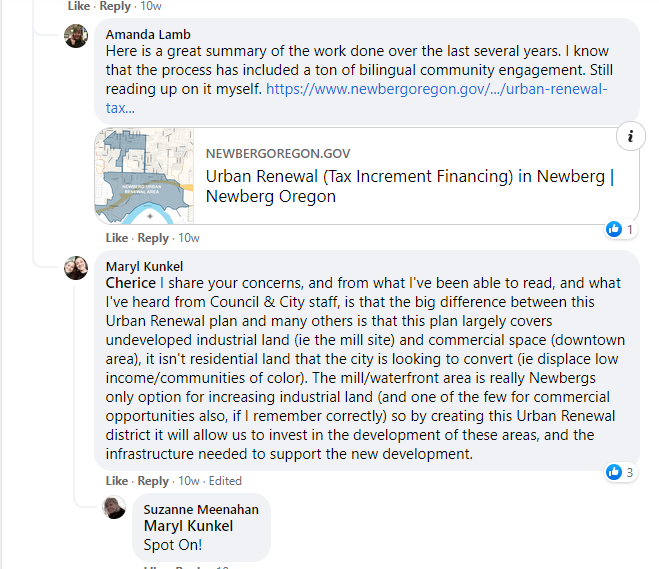Open the tagged Cherice mention
Viewport: 659px width, 569px height.
click(131, 283)
